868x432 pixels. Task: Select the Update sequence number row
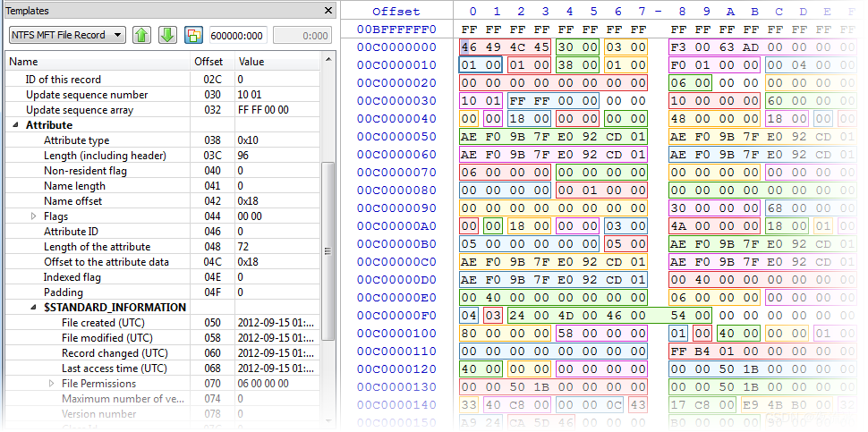163,95
